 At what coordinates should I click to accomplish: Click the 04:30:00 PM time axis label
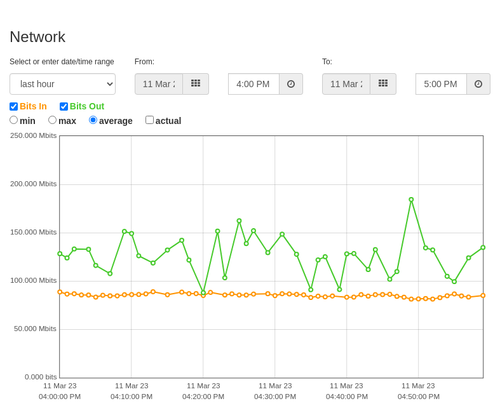tap(275, 397)
